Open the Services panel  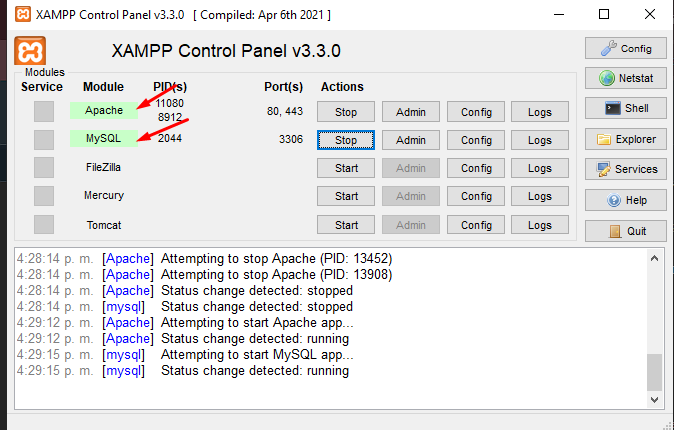click(626, 169)
